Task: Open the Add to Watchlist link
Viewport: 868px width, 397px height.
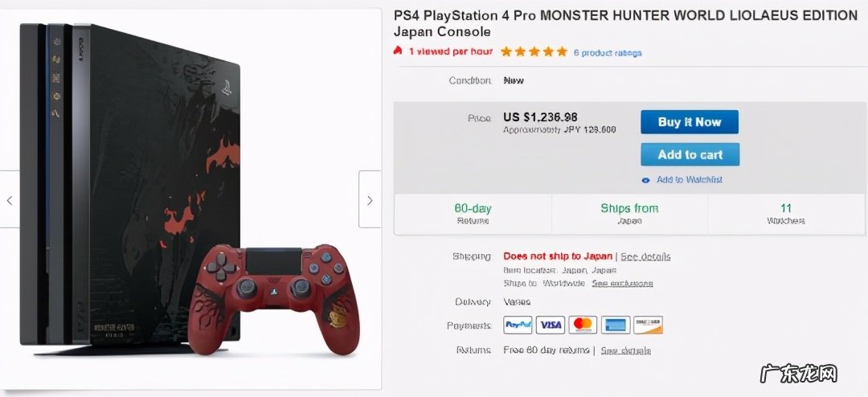Action: pos(690,180)
